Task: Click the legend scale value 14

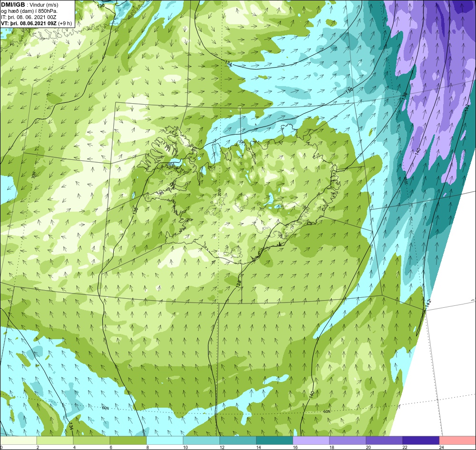Action: click(258, 447)
